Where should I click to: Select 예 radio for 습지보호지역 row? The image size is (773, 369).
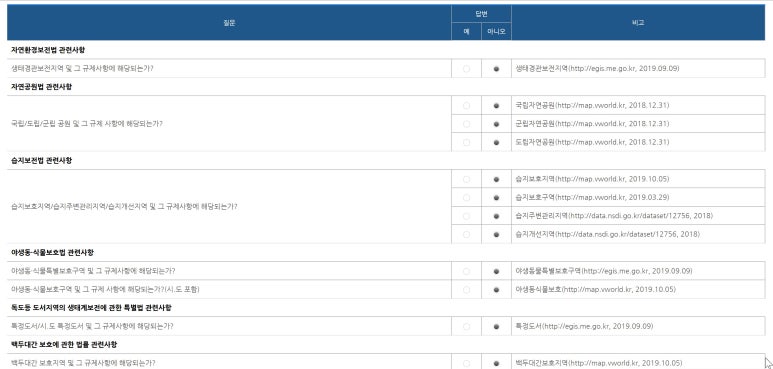(x=466, y=179)
